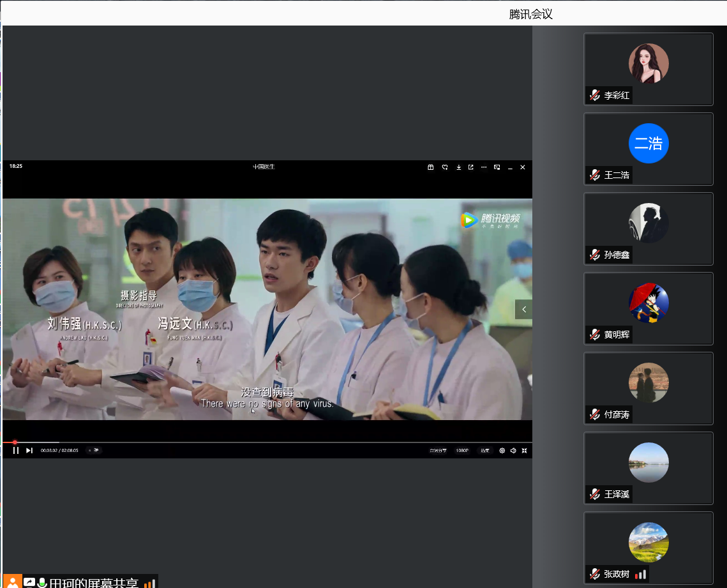Click the gift icon in video player
Image resolution: width=727 pixels, height=588 pixels.
pyautogui.click(x=431, y=167)
